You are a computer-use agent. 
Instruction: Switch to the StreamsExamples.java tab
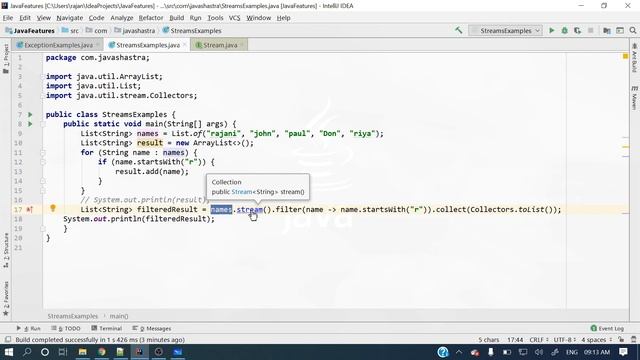click(148, 45)
